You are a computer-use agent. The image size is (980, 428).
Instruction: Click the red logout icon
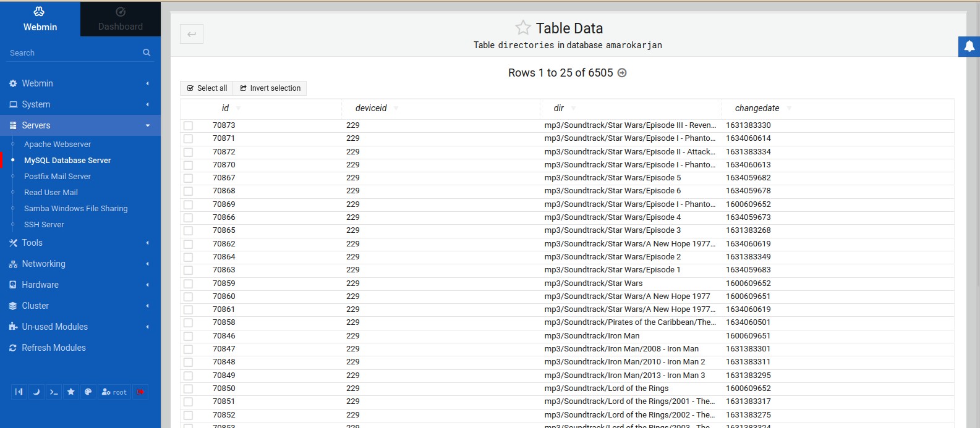pyautogui.click(x=140, y=392)
